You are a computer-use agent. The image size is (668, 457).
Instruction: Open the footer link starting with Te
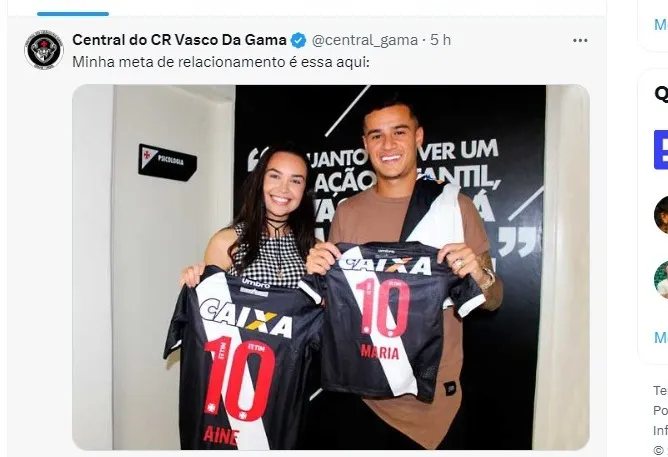click(660, 391)
